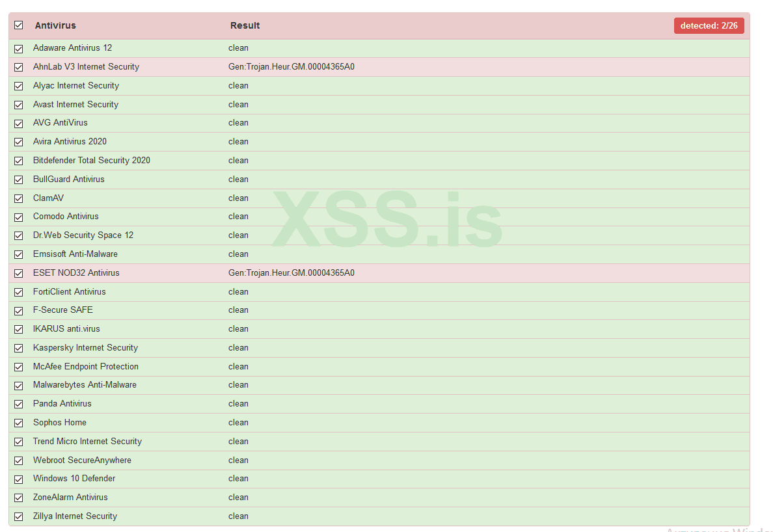Toggle the Zillya Internet Security checkbox
This screenshot has width=773, height=532.
click(x=19, y=517)
